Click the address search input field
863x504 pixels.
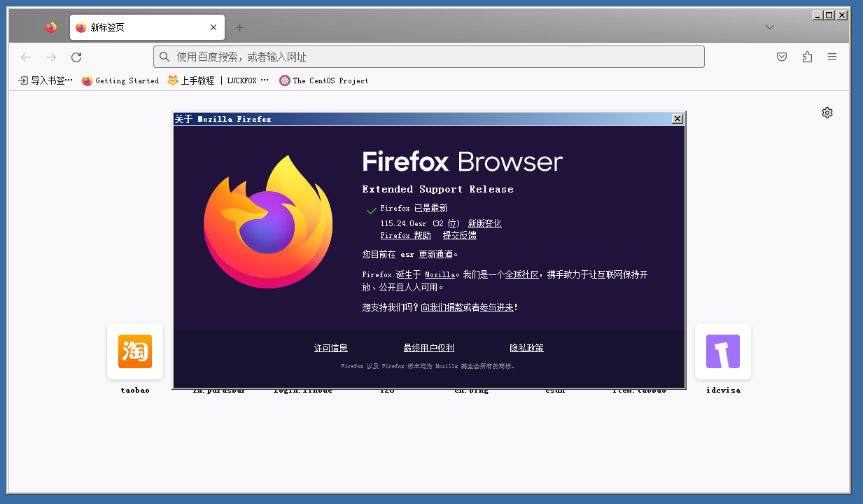coord(428,57)
